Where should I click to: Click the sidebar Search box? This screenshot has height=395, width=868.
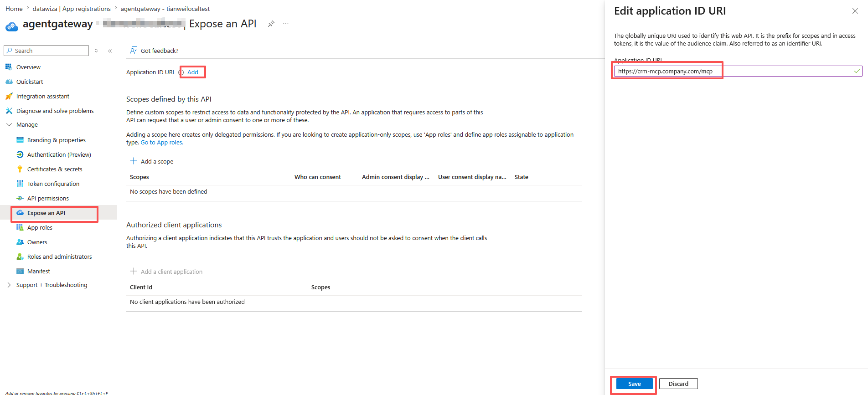46,51
